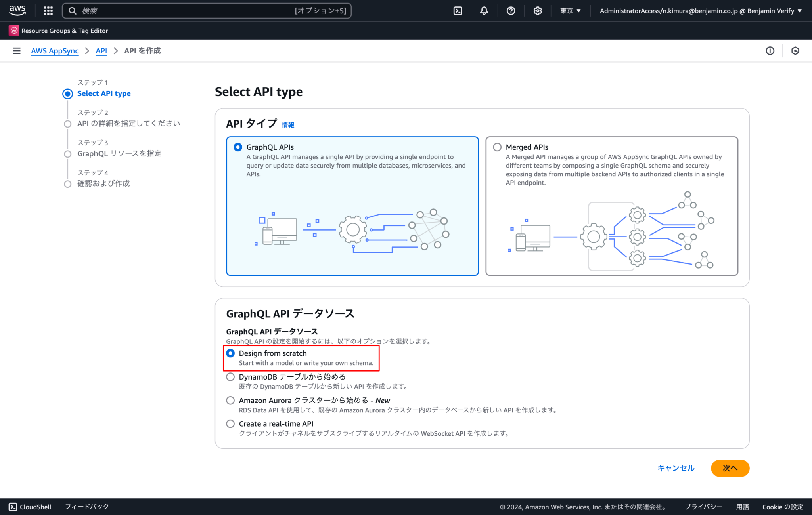Viewport: 812px width, 515px height.
Task: Open Resource Groups & Tag Editor favorite
Action: (58, 31)
